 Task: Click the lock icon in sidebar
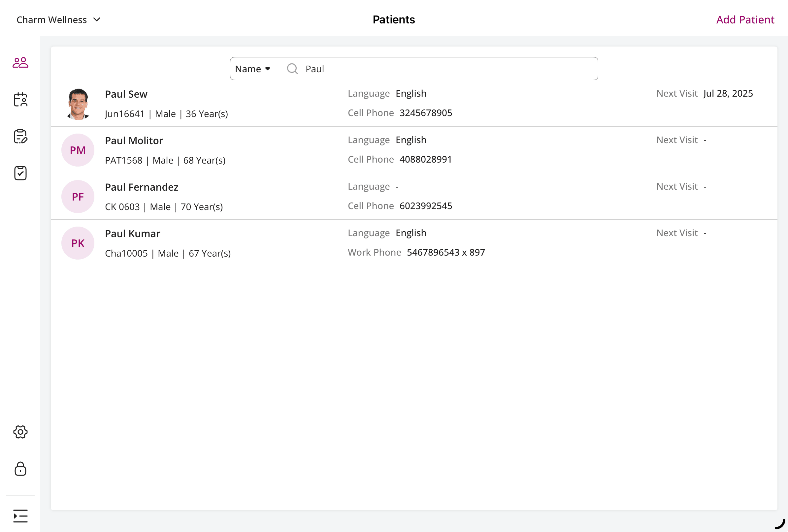20,469
